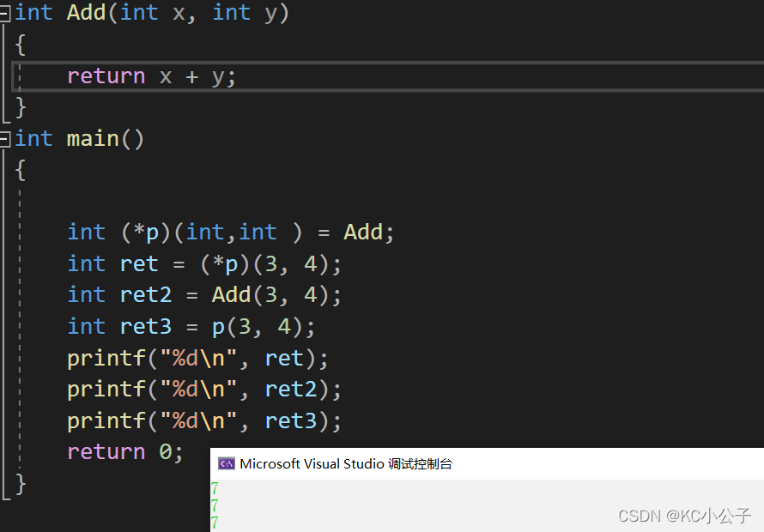The height and width of the screenshot is (532, 764).
Task: Collapse the main function code block
Action: tap(4, 140)
